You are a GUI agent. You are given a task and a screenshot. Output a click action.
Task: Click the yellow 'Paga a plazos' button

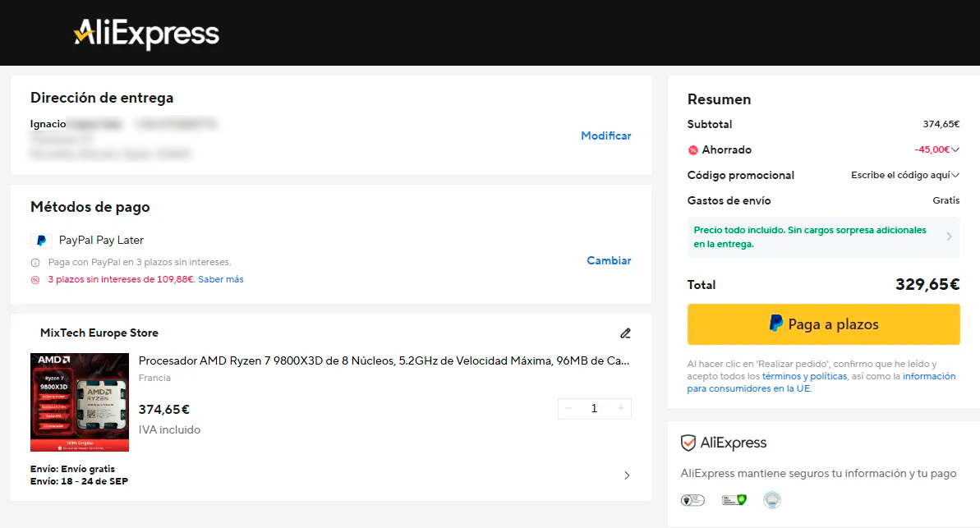pos(823,324)
